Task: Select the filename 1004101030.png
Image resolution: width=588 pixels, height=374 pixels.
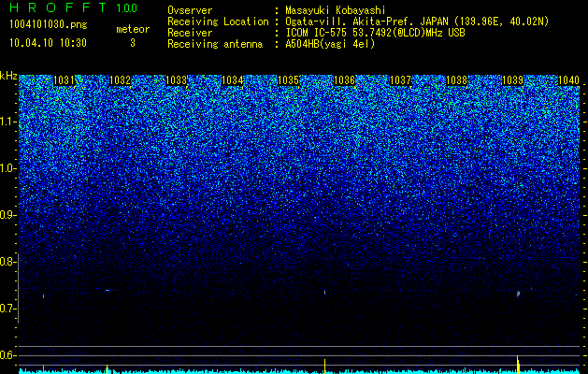Action: click(x=48, y=24)
